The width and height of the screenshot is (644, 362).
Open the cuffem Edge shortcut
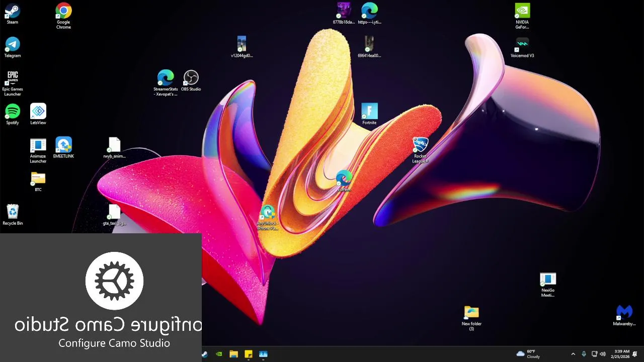coord(344,182)
